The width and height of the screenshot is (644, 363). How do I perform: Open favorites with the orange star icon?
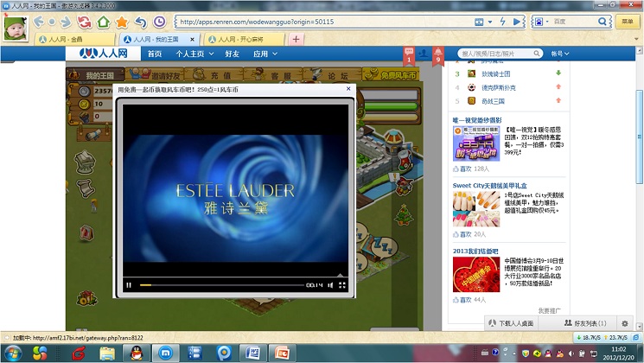point(122,22)
